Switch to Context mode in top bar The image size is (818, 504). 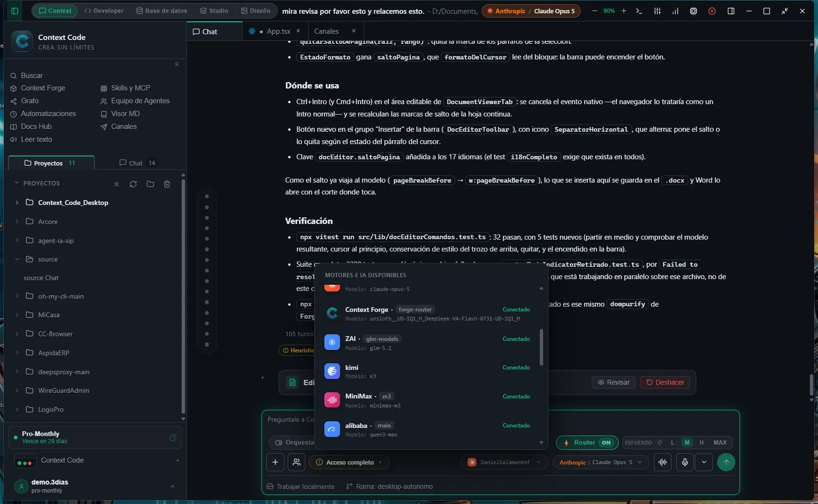55,10
